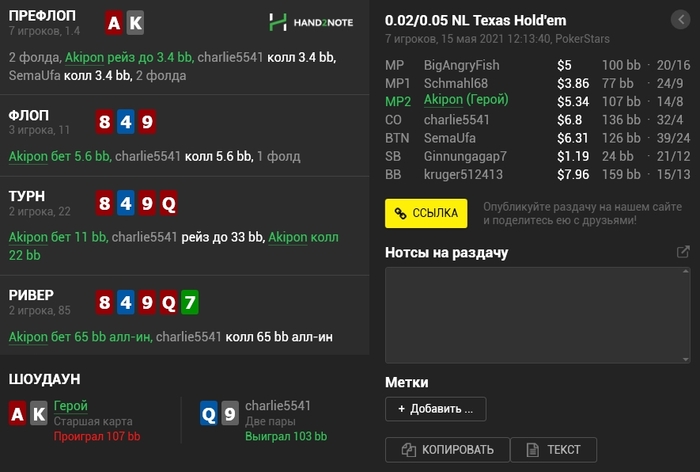The width and height of the screenshot is (700, 472).
Task: Click the green 7 river card
Action: pos(190,301)
